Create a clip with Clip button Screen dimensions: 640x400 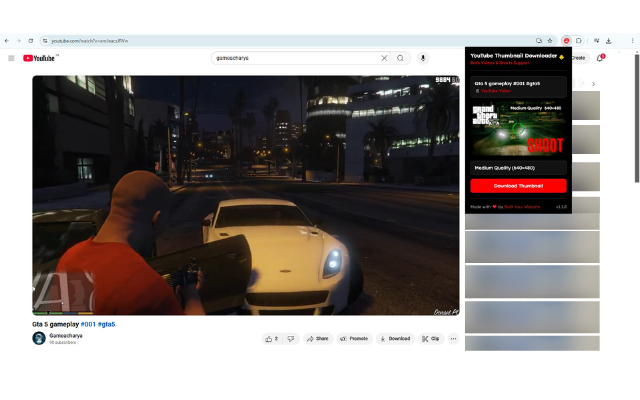pos(430,339)
